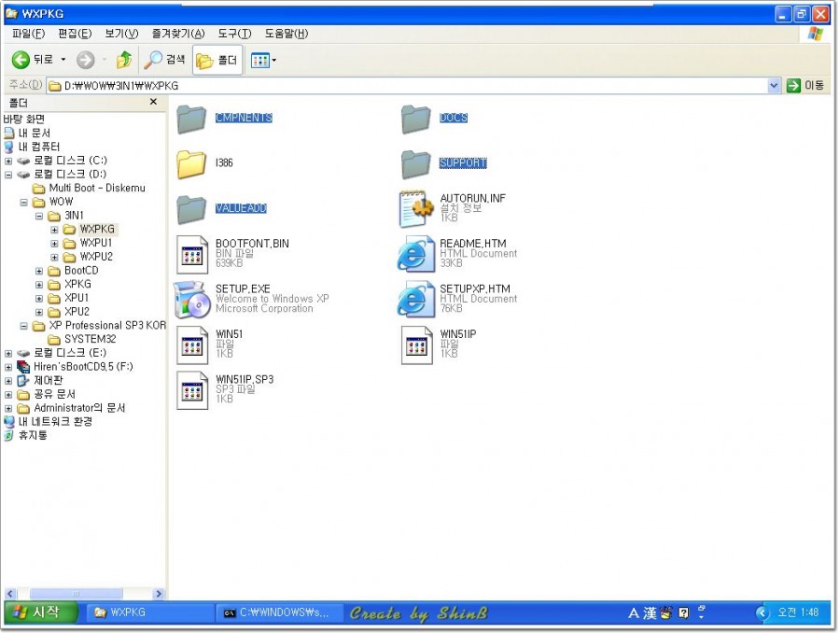Select the SETUP.EXE installer icon
The image size is (840, 633).
coord(191,299)
